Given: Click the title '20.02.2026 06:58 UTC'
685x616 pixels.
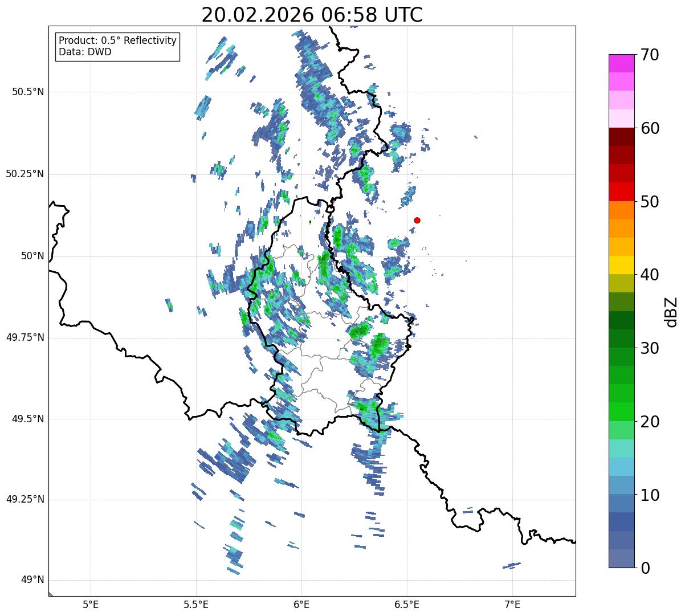Looking at the screenshot, I should [312, 15].
